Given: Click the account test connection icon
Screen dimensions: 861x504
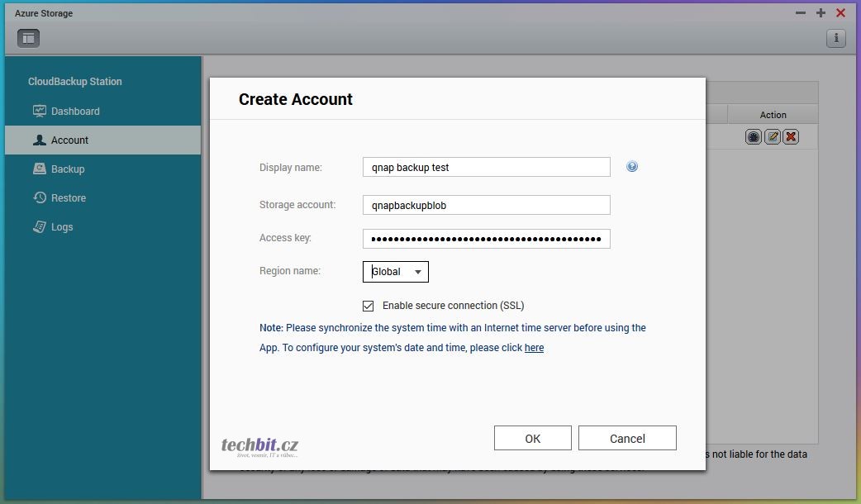Looking at the screenshot, I should pyautogui.click(x=753, y=137).
